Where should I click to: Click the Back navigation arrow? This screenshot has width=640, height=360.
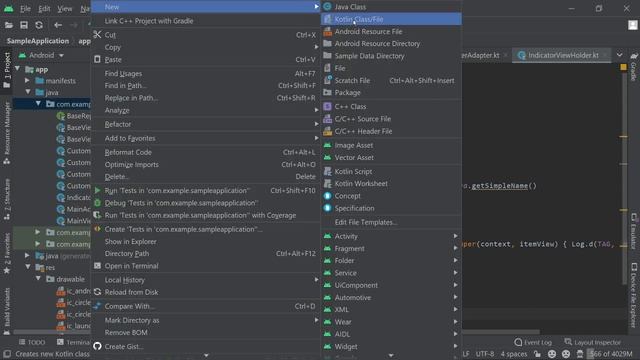[x=58, y=25]
